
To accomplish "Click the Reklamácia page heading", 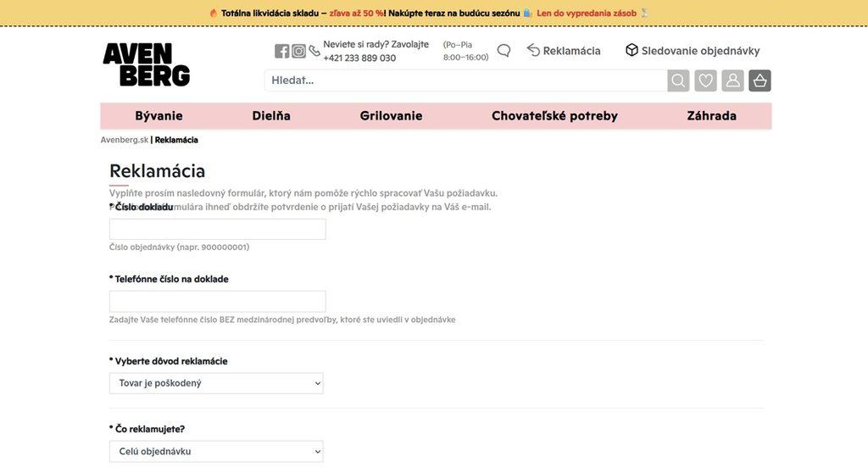I will [157, 170].
